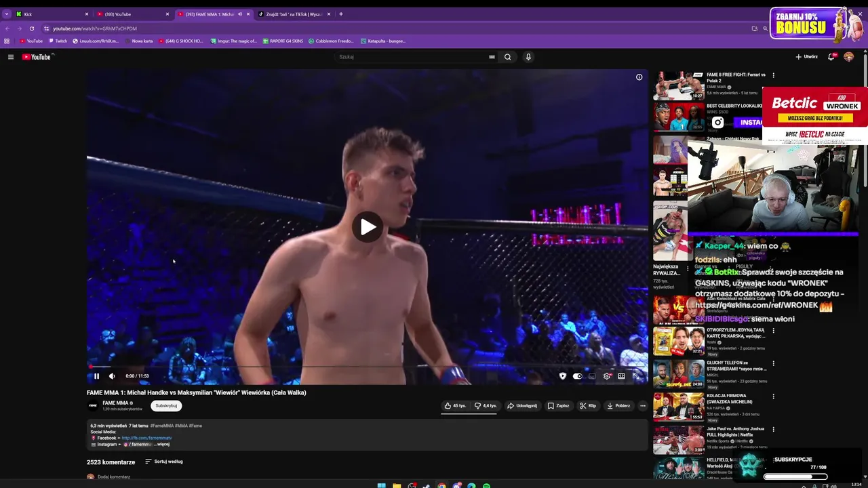This screenshot has height=488, width=868.
Task: Open the Sortuj według comment sorting
Action: tap(164, 462)
